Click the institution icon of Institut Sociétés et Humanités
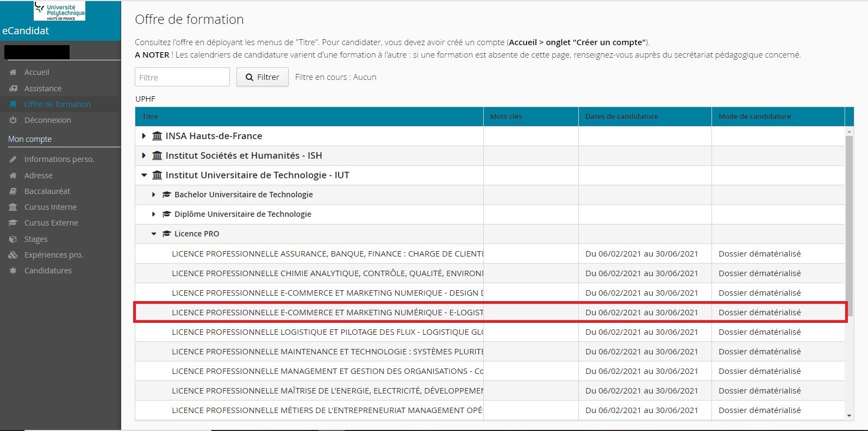Screen dimensions: 868x431 point(157,155)
